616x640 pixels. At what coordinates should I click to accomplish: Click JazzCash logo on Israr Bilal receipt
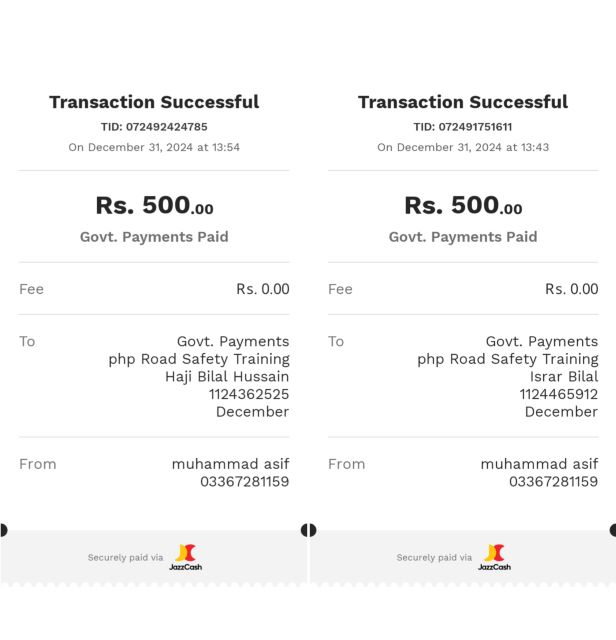495,557
